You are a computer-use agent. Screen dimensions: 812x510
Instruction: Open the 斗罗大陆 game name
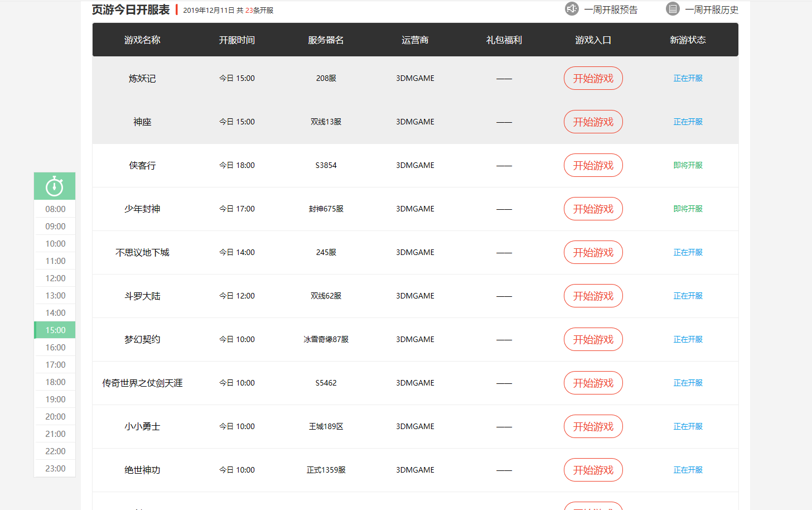(142, 296)
